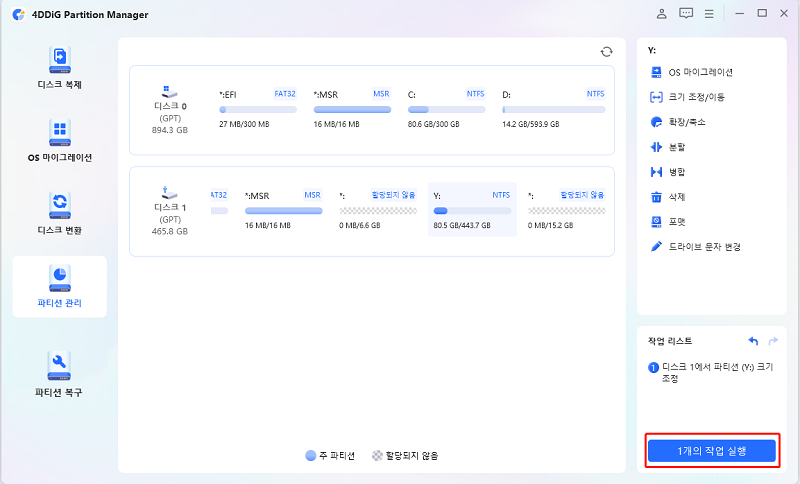Click the C: partition usage bar
This screenshot has height=484, width=800.
point(446,110)
